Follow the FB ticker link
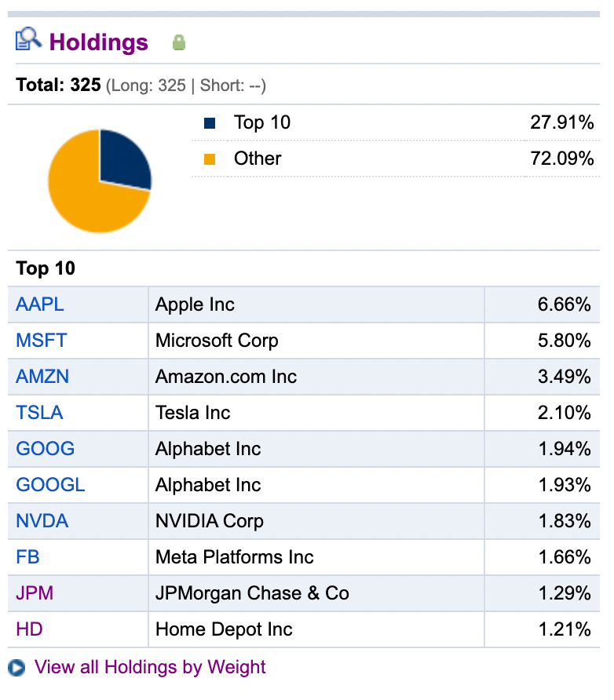 27,557
